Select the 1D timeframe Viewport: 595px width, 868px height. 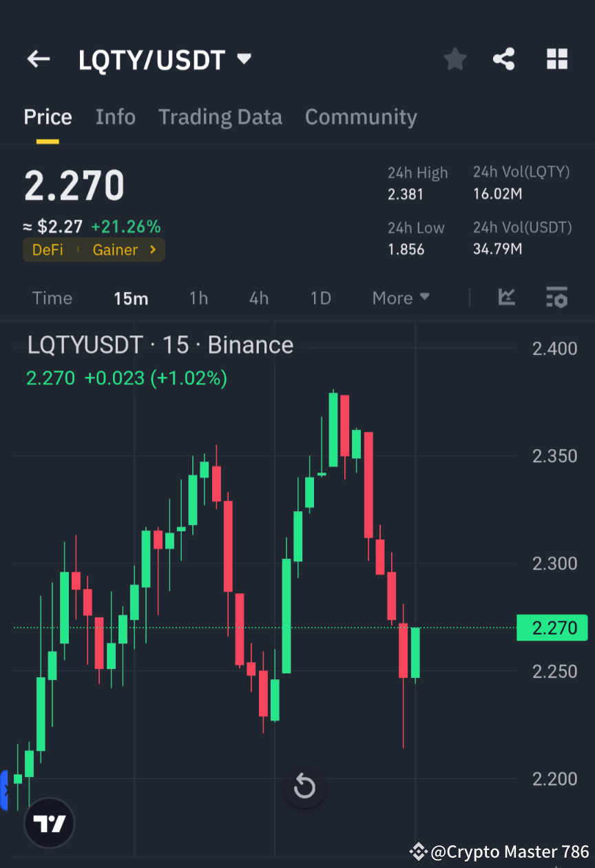(320, 298)
